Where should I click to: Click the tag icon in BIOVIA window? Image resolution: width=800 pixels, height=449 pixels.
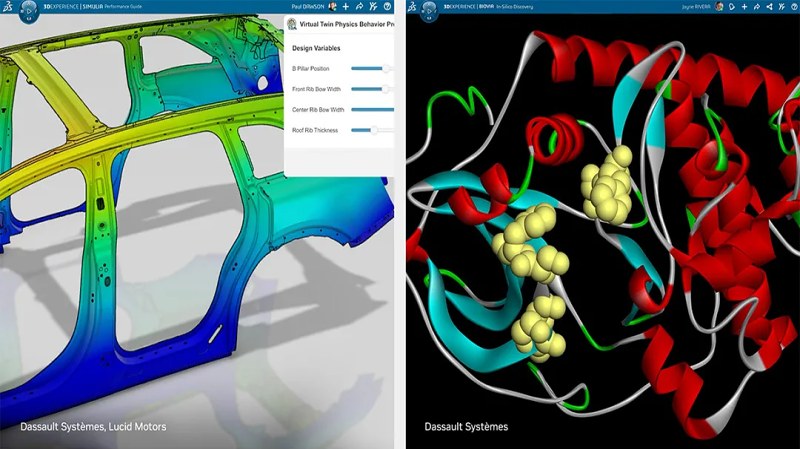(x=732, y=7)
